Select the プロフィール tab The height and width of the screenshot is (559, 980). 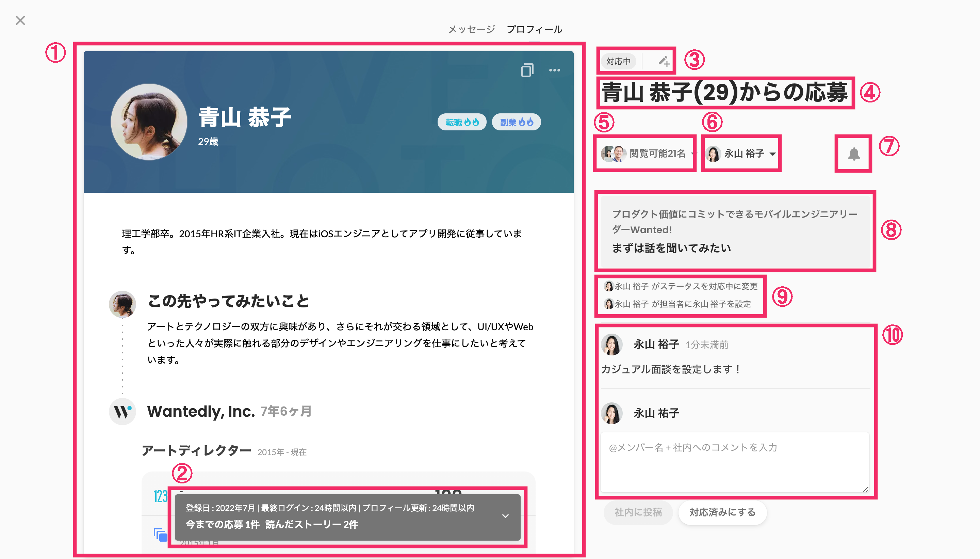[x=535, y=30]
